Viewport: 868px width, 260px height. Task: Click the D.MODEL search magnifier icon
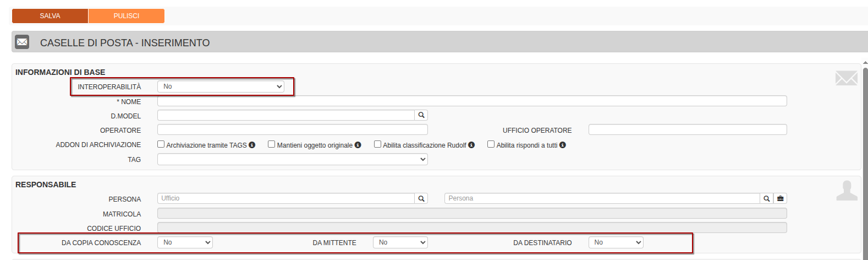(421, 115)
